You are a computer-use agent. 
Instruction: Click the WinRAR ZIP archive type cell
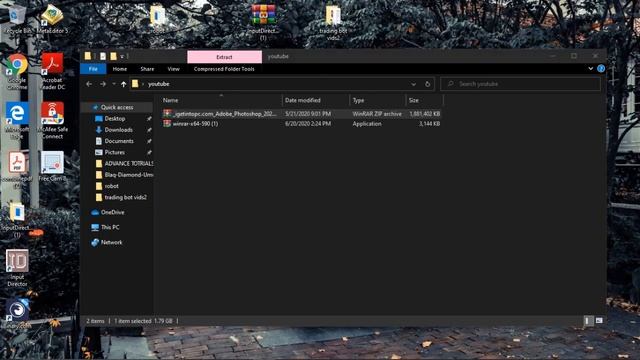tap(377, 114)
